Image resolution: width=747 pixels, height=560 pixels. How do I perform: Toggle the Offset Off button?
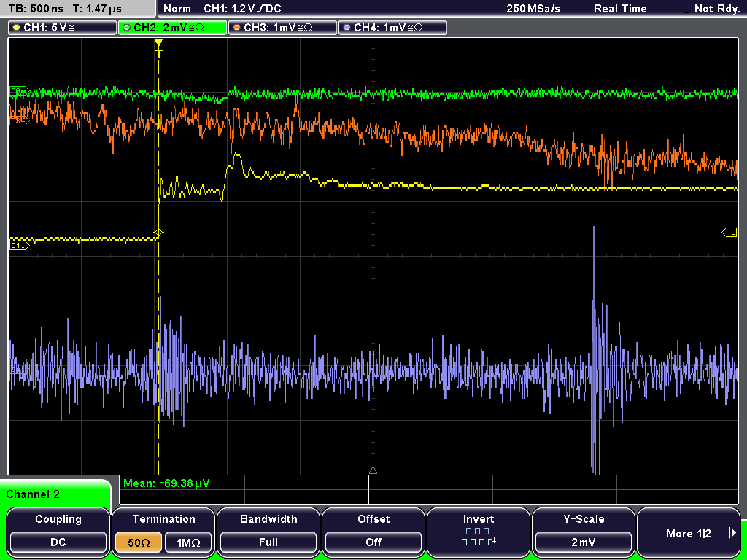[373, 532]
